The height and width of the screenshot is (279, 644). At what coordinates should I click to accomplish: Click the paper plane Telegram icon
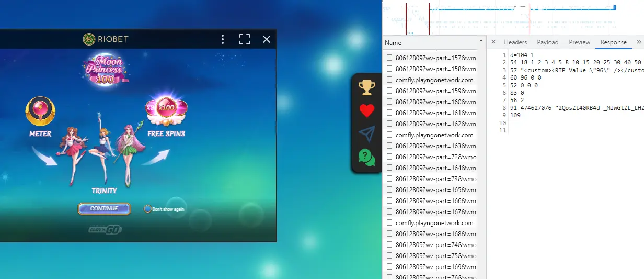coord(367,133)
